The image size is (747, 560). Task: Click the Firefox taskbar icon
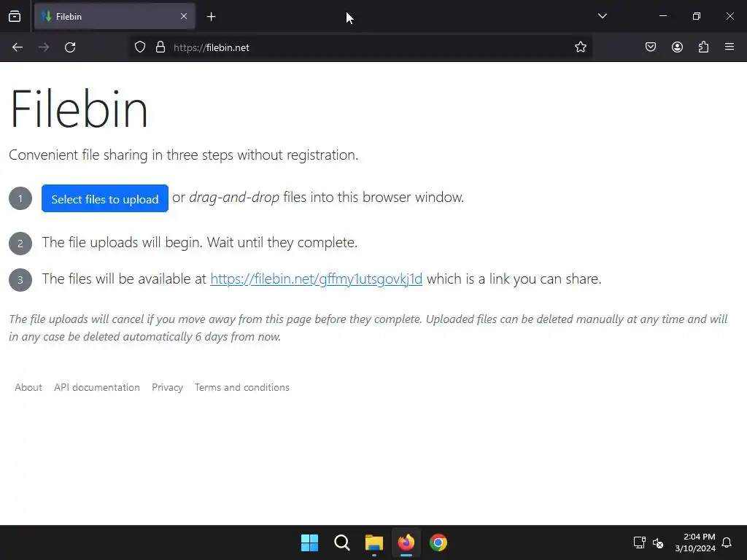406,542
